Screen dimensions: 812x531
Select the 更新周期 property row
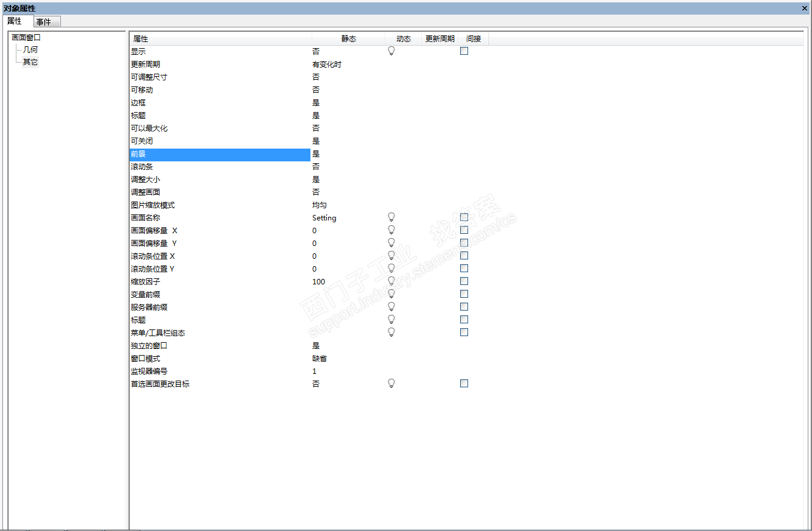[x=145, y=65]
